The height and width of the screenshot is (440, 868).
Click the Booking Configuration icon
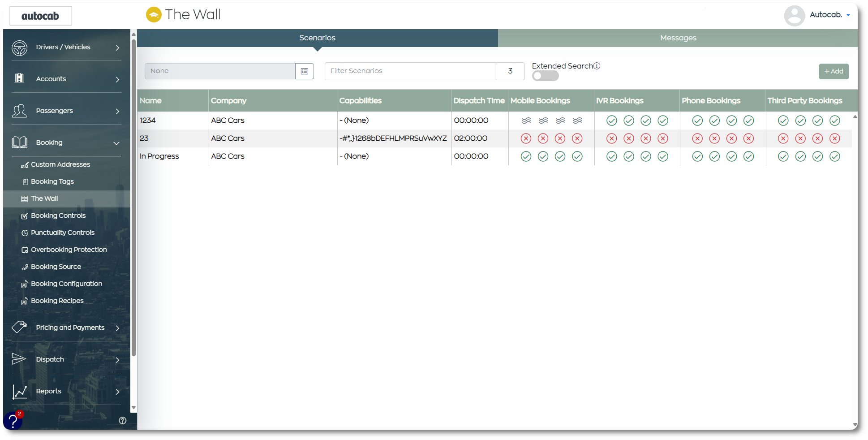[25, 284]
